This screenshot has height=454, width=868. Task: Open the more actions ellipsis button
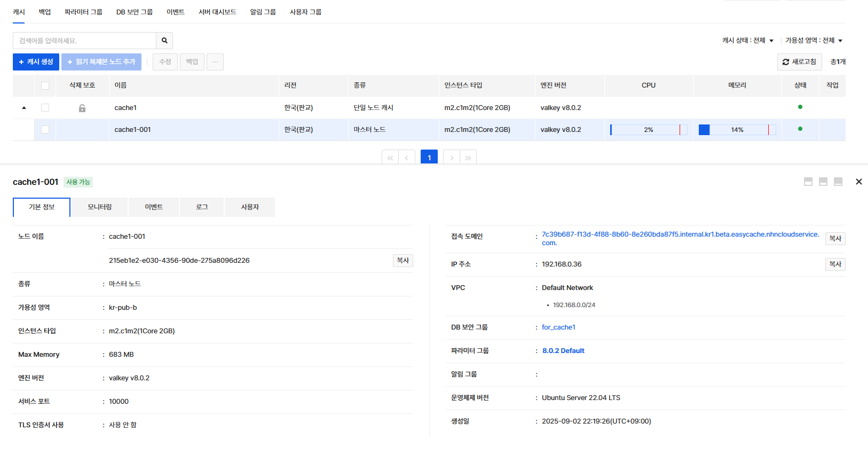[x=215, y=62]
